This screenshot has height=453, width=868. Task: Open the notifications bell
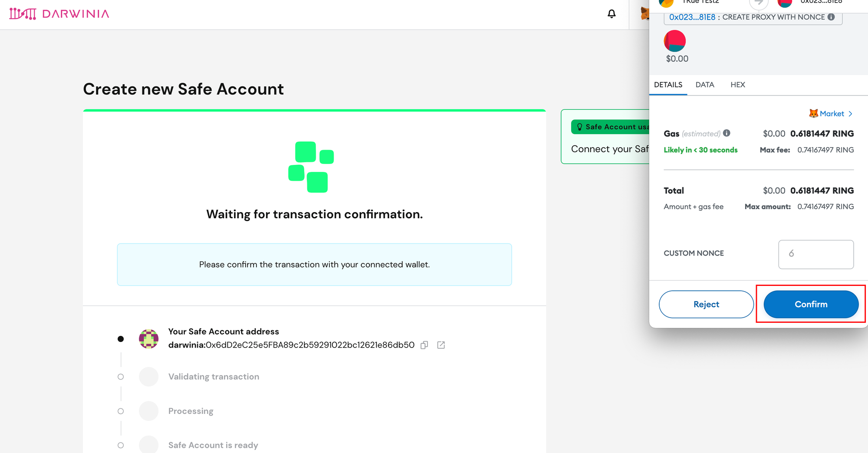tap(612, 14)
